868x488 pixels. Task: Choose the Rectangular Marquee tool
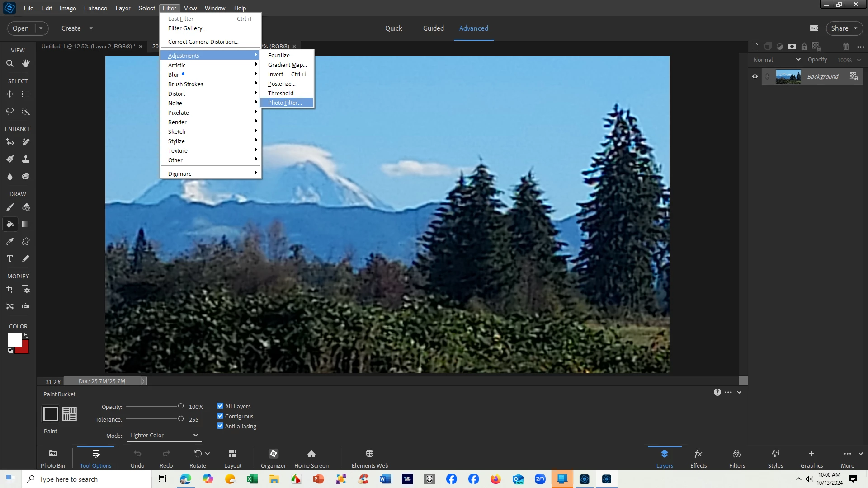click(26, 94)
